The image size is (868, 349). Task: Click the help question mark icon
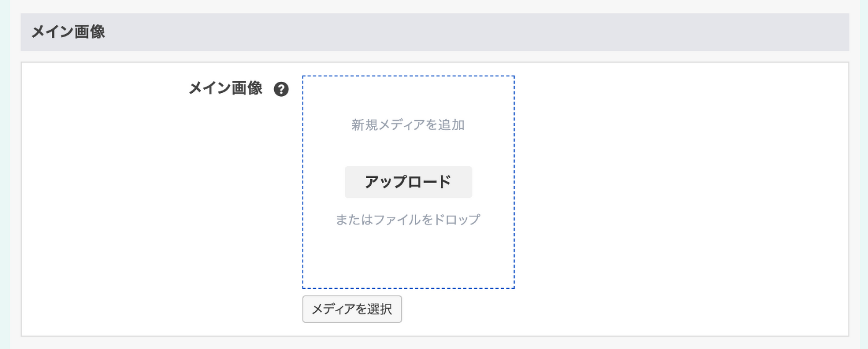pyautogui.click(x=281, y=89)
